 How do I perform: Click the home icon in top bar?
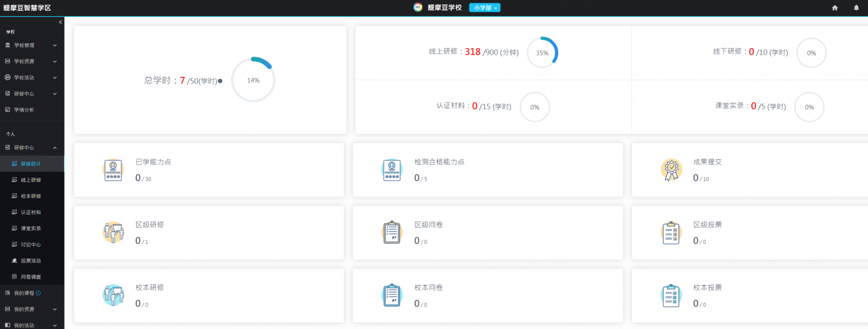point(834,8)
